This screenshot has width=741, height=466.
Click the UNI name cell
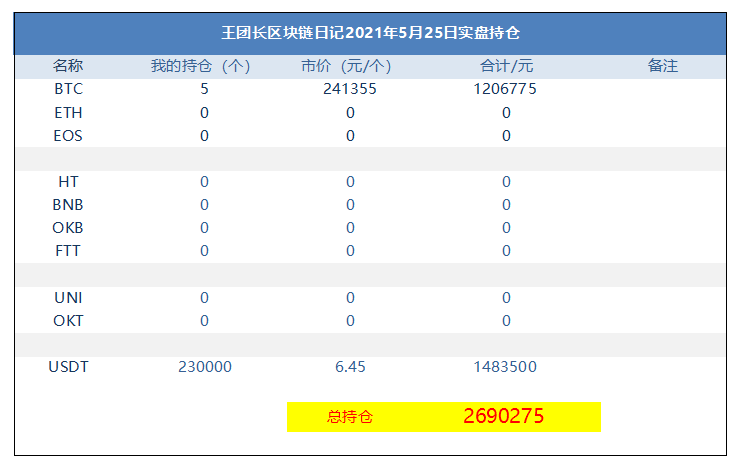click(69, 298)
